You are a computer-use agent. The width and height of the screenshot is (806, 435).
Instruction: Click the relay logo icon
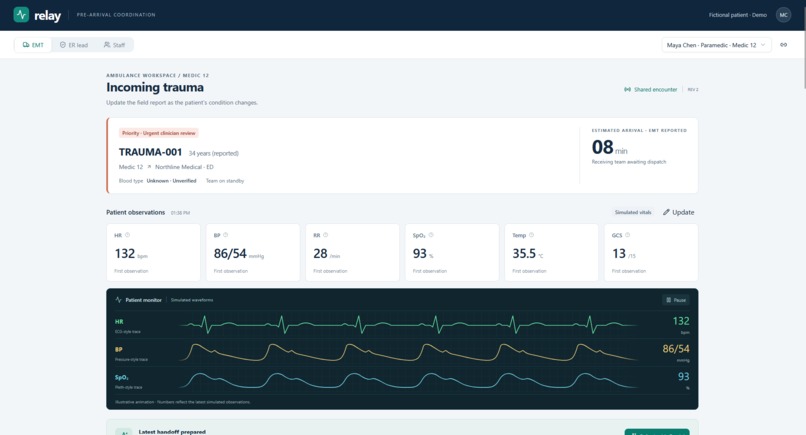click(x=21, y=14)
